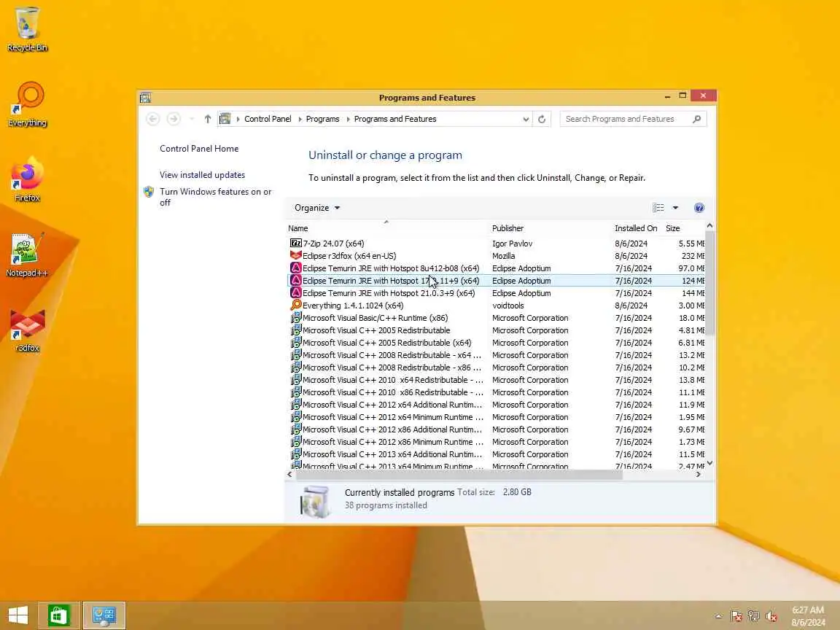This screenshot has width=840, height=630.
Task: Click the Windows Start button
Action: point(17,615)
